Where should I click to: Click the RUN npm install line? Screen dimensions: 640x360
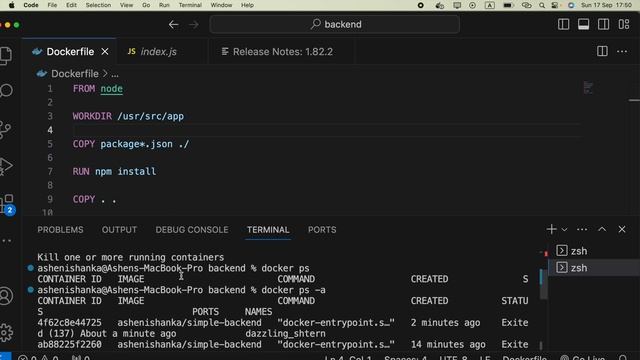114,171
